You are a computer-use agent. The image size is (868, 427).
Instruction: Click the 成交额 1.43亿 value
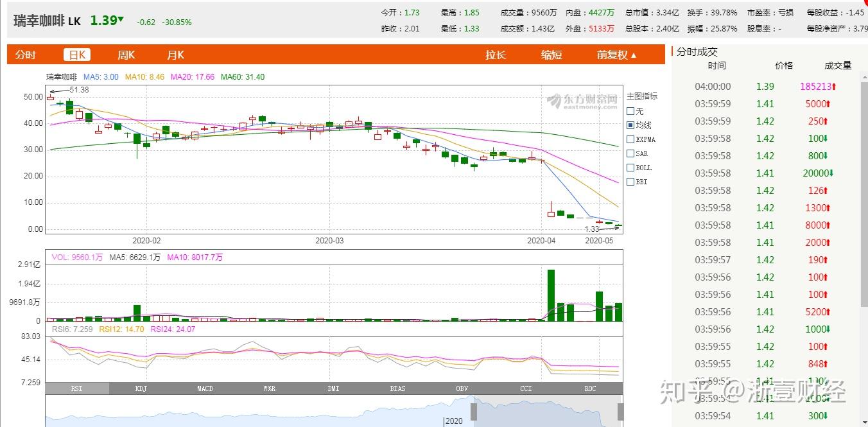point(543,28)
